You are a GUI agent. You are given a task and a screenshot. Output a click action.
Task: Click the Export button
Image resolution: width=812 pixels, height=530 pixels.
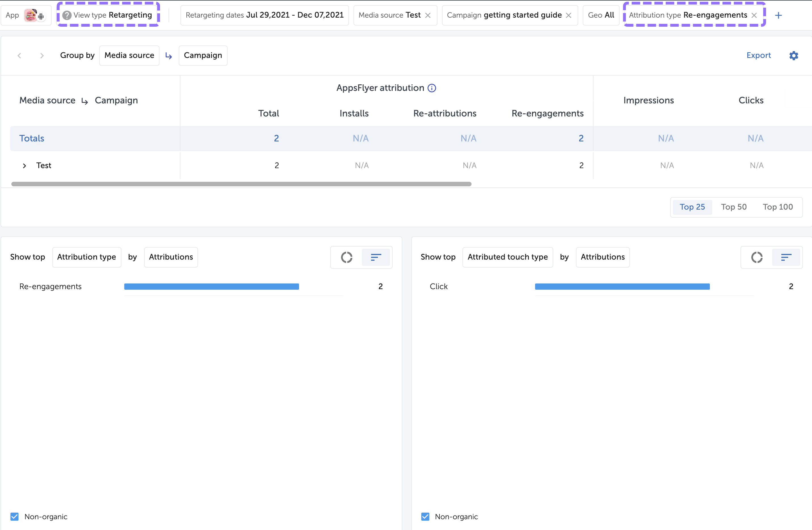(759, 55)
